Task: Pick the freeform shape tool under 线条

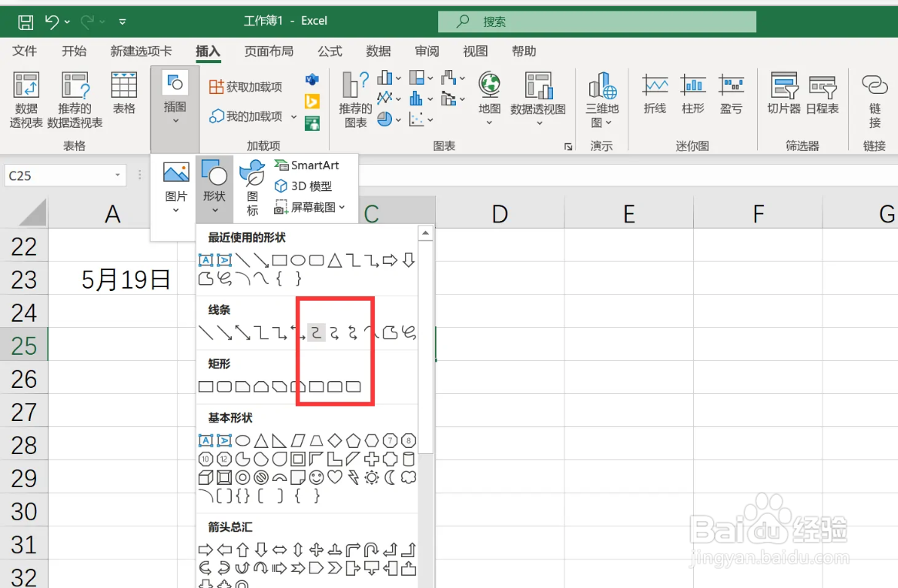Action: (390, 332)
